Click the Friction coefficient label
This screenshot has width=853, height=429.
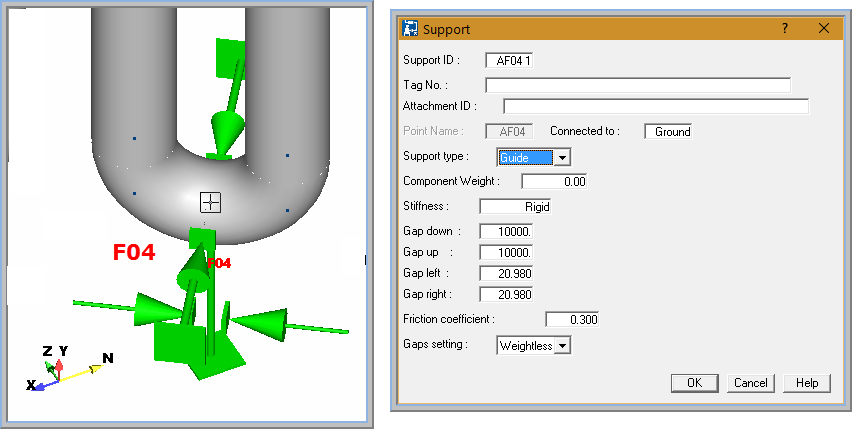449,319
